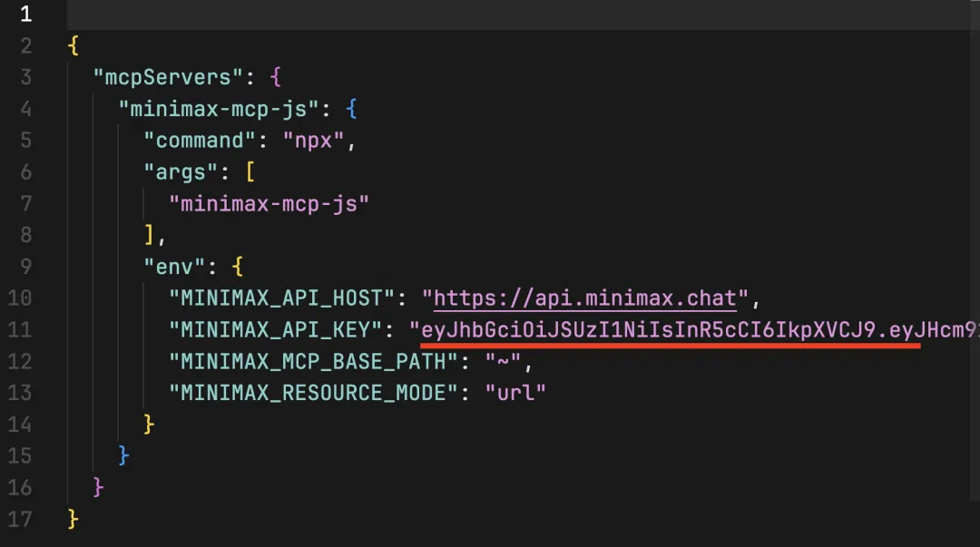Click the pink closing brace on line 16

[98, 487]
